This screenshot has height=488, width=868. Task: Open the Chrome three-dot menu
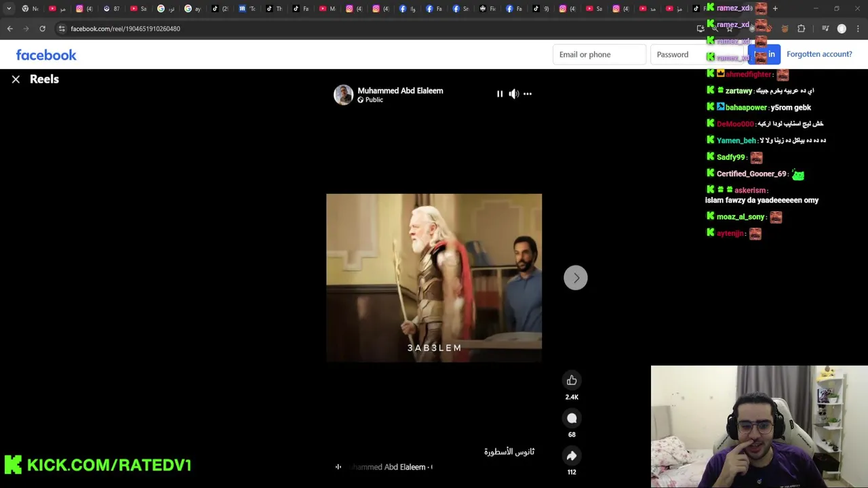[x=858, y=28]
